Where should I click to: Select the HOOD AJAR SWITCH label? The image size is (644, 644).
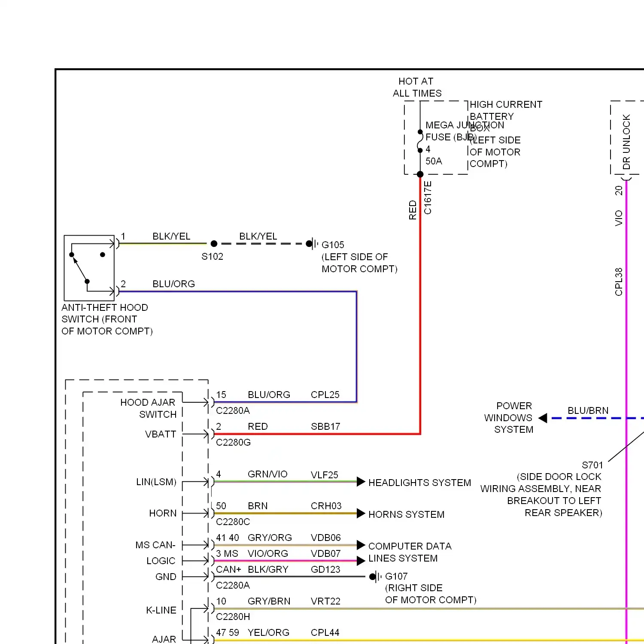coord(148,408)
